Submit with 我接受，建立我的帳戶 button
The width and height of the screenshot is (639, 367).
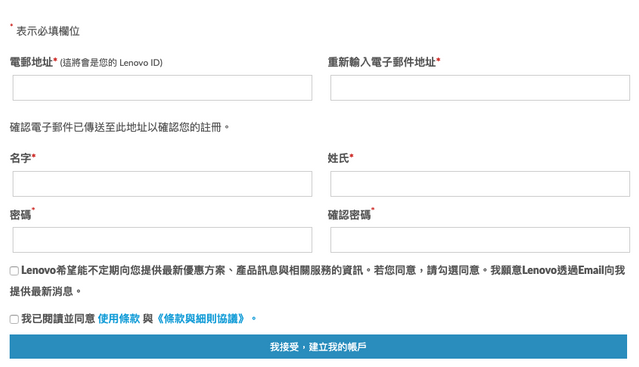tap(318, 347)
